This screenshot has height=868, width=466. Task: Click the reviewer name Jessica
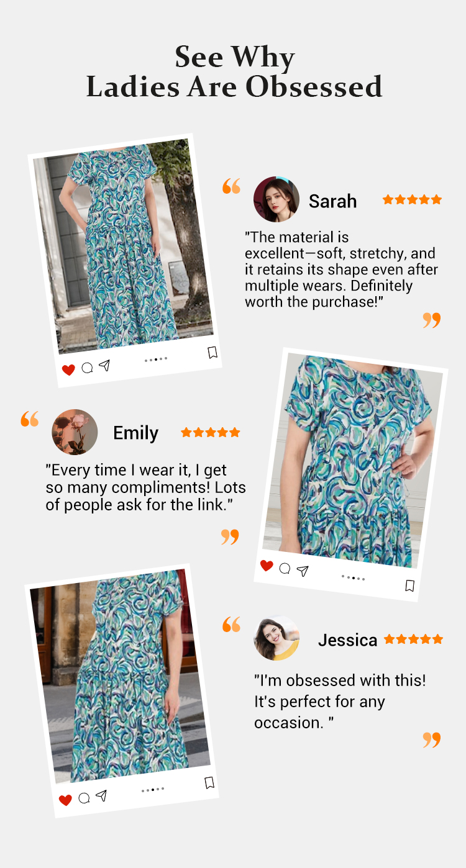point(347,640)
